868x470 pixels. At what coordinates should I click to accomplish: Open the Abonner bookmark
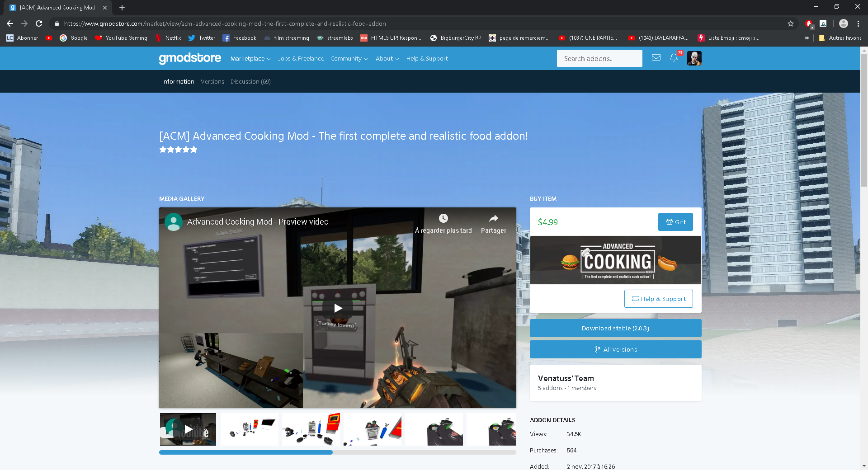[22, 38]
